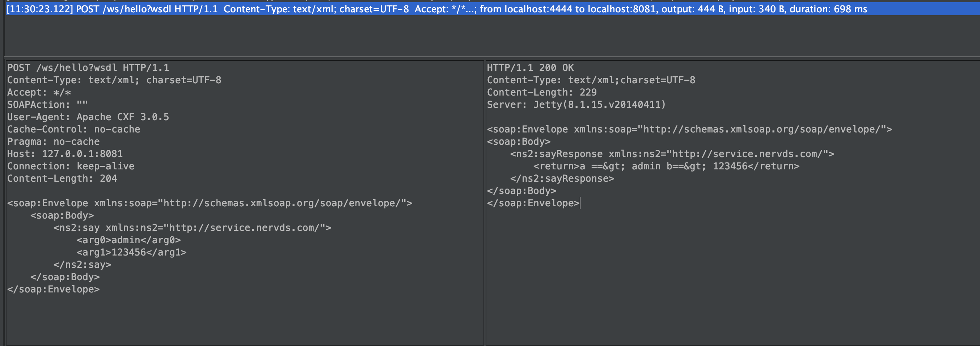Click the closing ns2:sayResponse tag line

coord(562,178)
